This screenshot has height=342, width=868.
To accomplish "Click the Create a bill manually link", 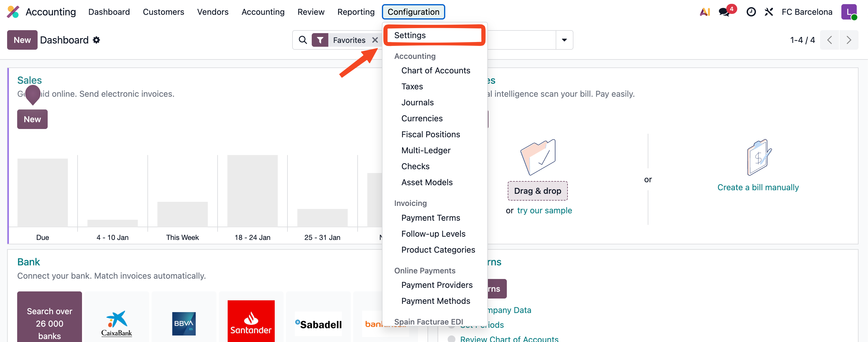I will (x=758, y=187).
